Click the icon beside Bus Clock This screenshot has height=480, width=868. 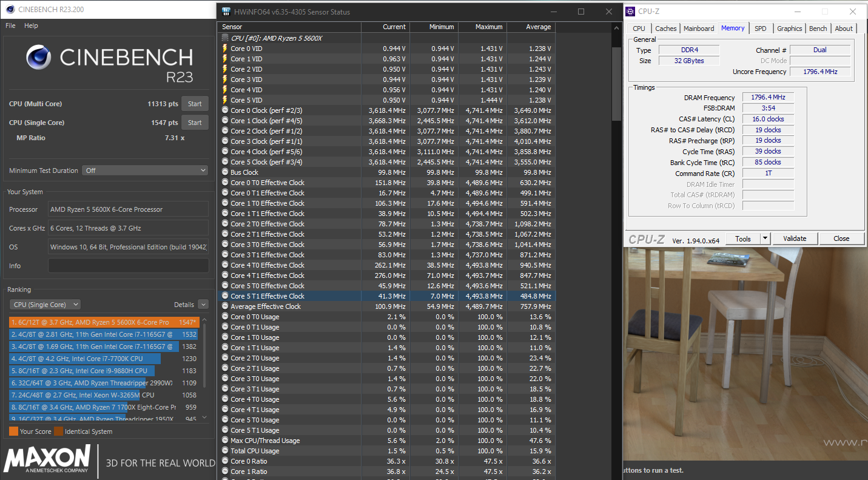coord(225,172)
